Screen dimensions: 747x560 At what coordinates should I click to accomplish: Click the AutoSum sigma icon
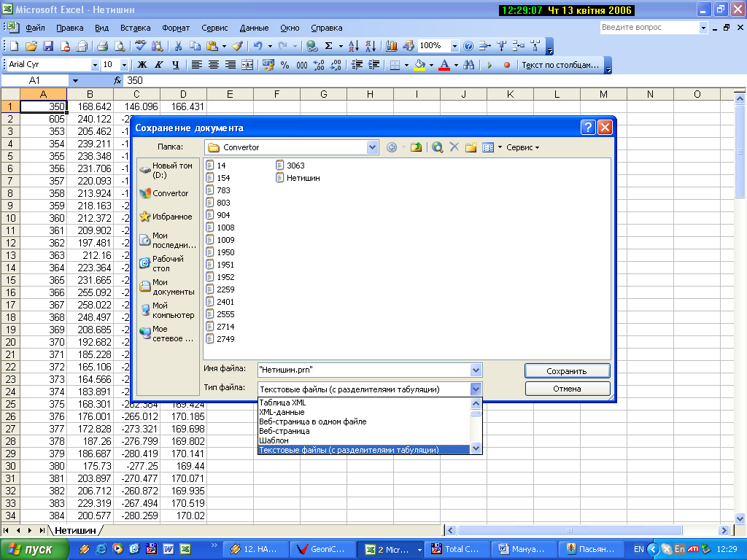point(329,46)
